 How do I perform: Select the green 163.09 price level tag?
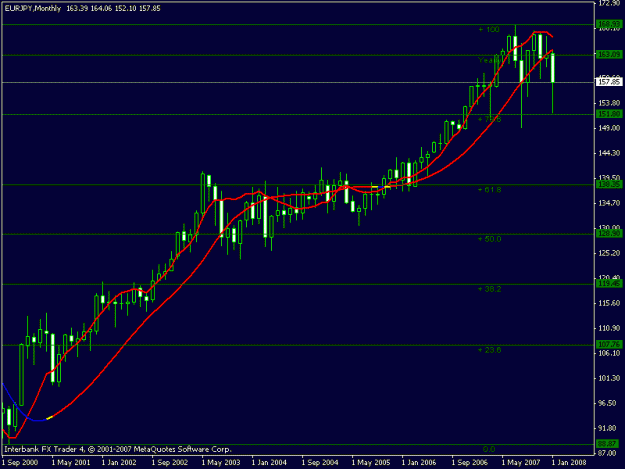[609, 55]
